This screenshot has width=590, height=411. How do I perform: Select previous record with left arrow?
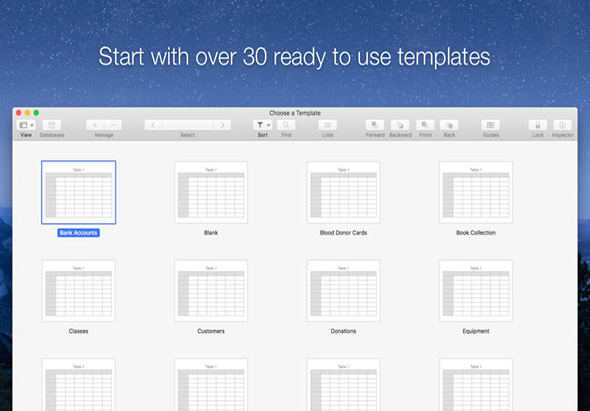(153, 125)
